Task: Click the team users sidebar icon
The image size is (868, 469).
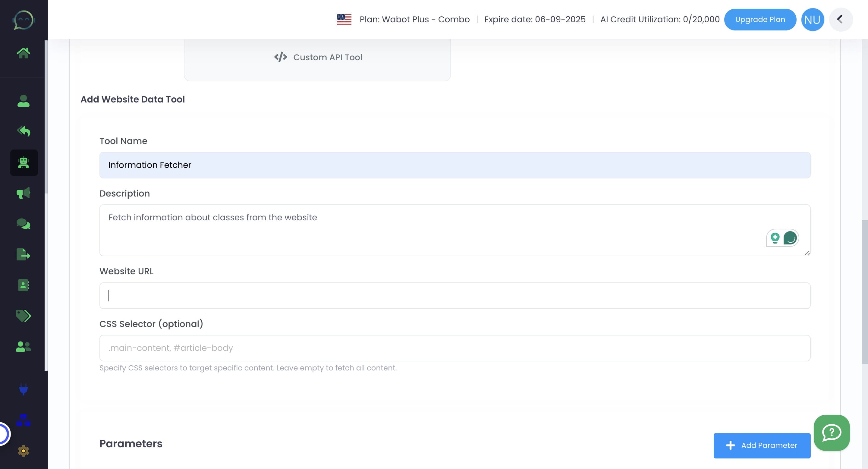Action: [23, 346]
